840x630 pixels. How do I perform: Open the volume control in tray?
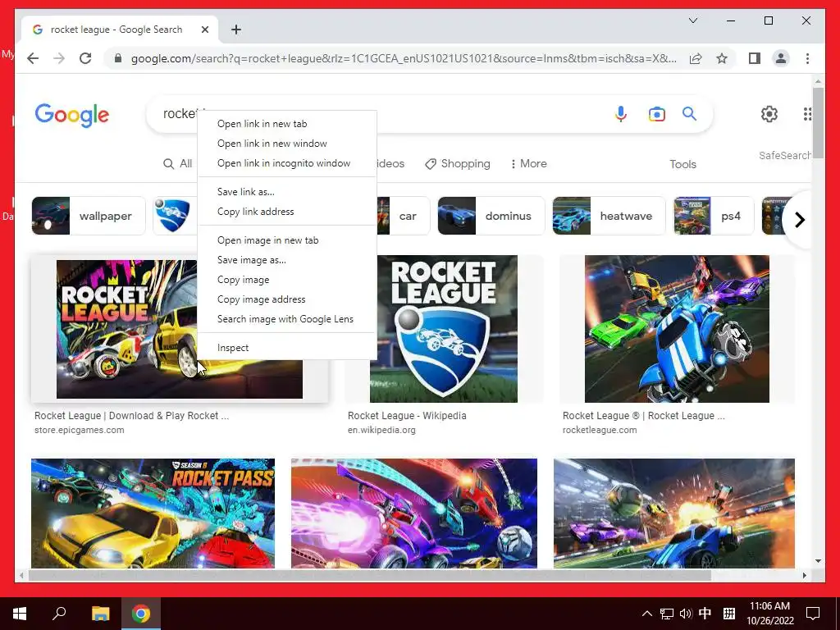686,614
